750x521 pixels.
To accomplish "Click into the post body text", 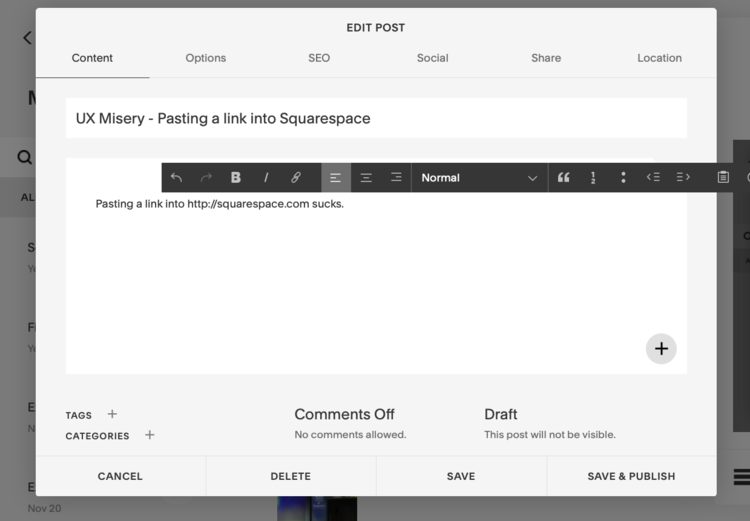I will pyautogui.click(x=220, y=204).
